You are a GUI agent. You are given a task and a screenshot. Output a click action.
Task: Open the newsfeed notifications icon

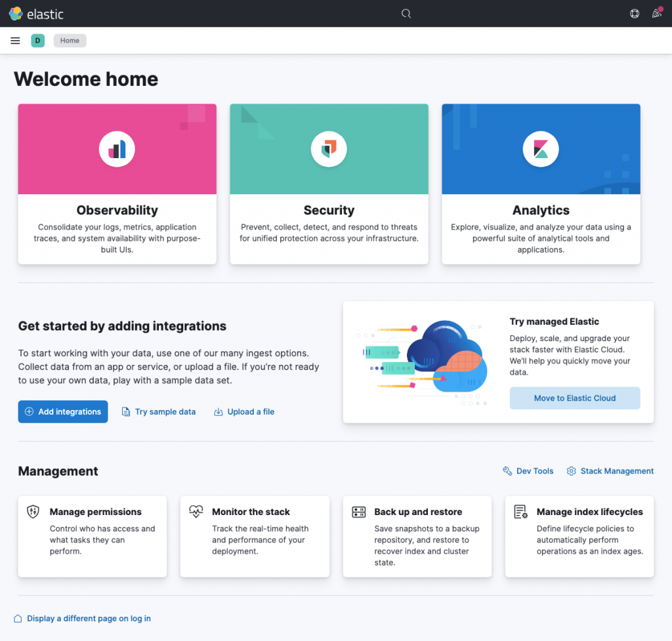click(x=656, y=14)
